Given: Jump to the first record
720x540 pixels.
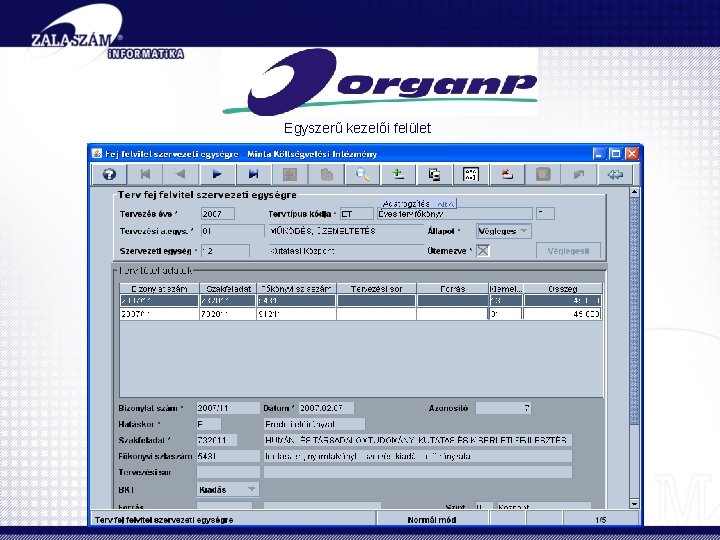Looking at the screenshot, I should [145, 174].
